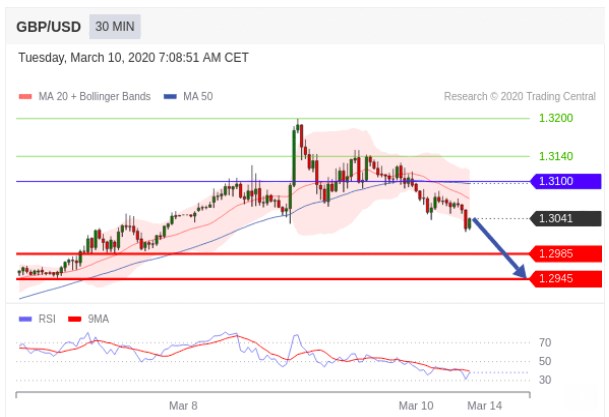
Task: Click the red MA 20 legend marker
Action: [x=25, y=97]
